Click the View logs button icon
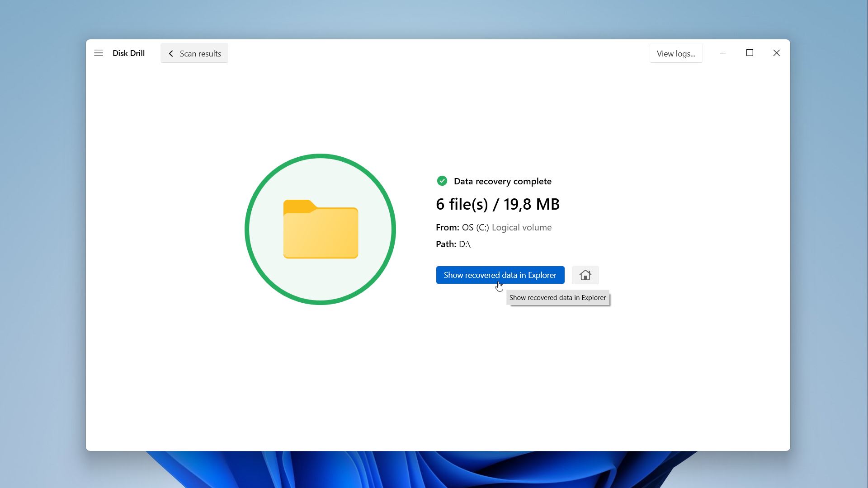The height and width of the screenshot is (488, 868). [676, 53]
